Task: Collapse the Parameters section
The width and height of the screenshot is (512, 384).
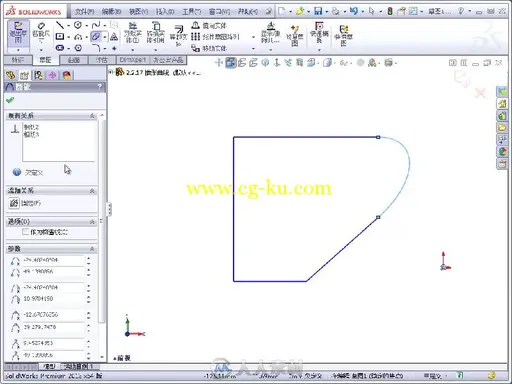Action: [92, 249]
